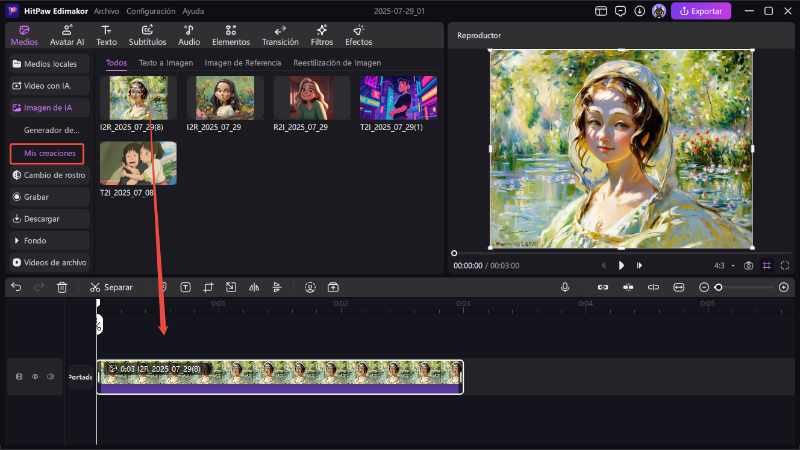
Task: Open Videos de archivo section
Action: point(49,262)
